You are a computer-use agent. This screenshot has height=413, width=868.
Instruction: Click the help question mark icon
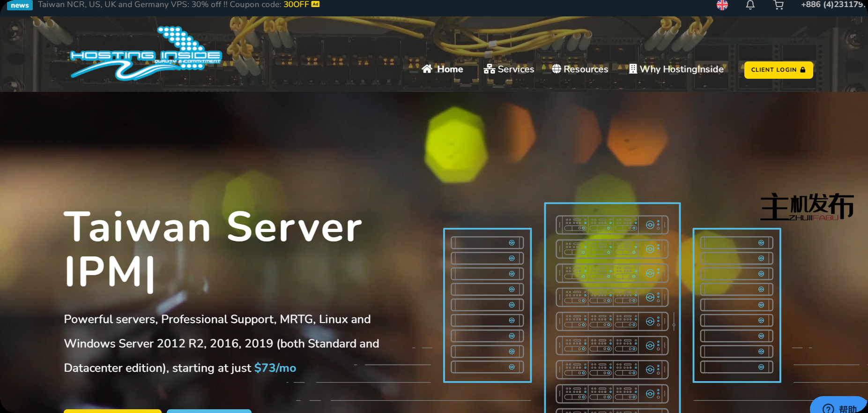828,408
